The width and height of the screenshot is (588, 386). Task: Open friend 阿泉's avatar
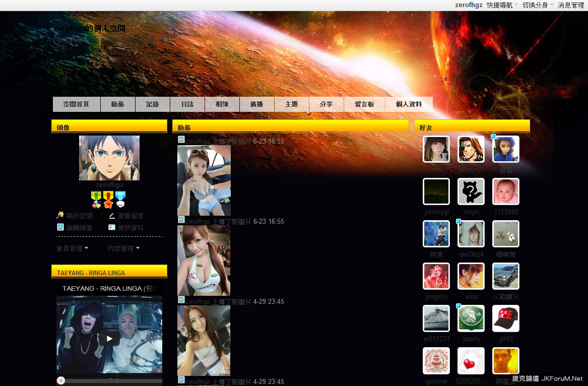[436, 234]
